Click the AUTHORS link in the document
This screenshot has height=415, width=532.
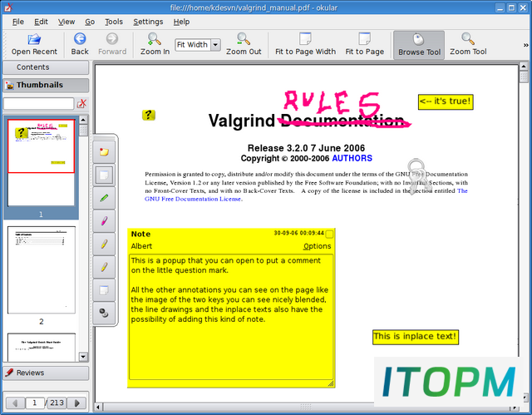[x=352, y=158]
